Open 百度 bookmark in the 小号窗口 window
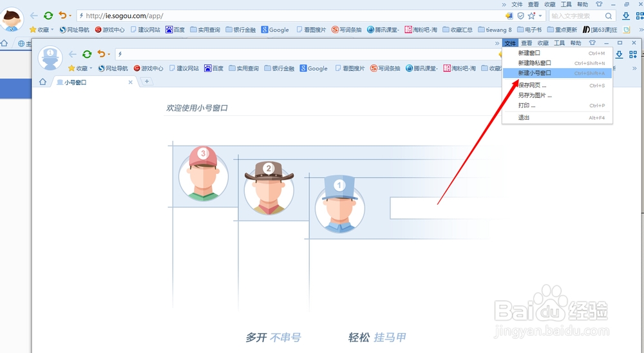The width and height of the screenshot is (644, 353). click(214, 68)
